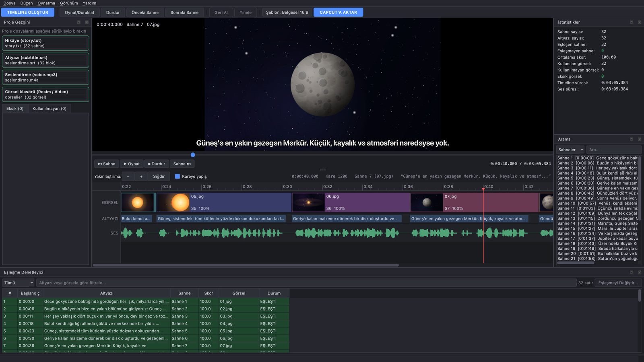644x362 pixels.
Task: Select the 06.jpg clip thumbnail in timeline
Action: pos(308,202)
